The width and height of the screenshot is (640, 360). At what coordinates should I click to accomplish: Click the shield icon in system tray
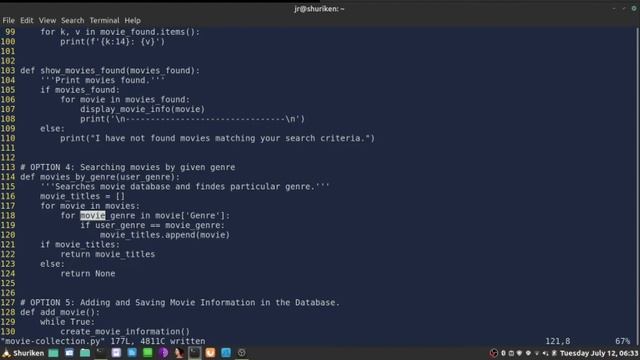(x=519, y=353)
